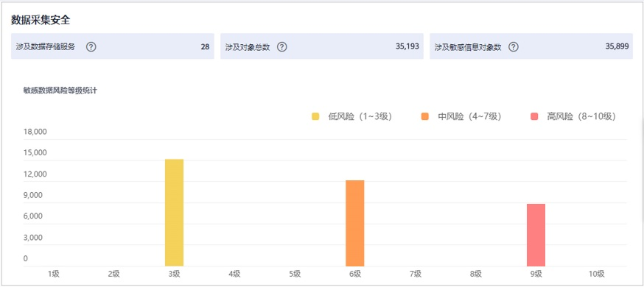Click help icon beside 涉及数据存储服务
The height and width of the screenshot is (287, 644).
[x=91, y=47]
